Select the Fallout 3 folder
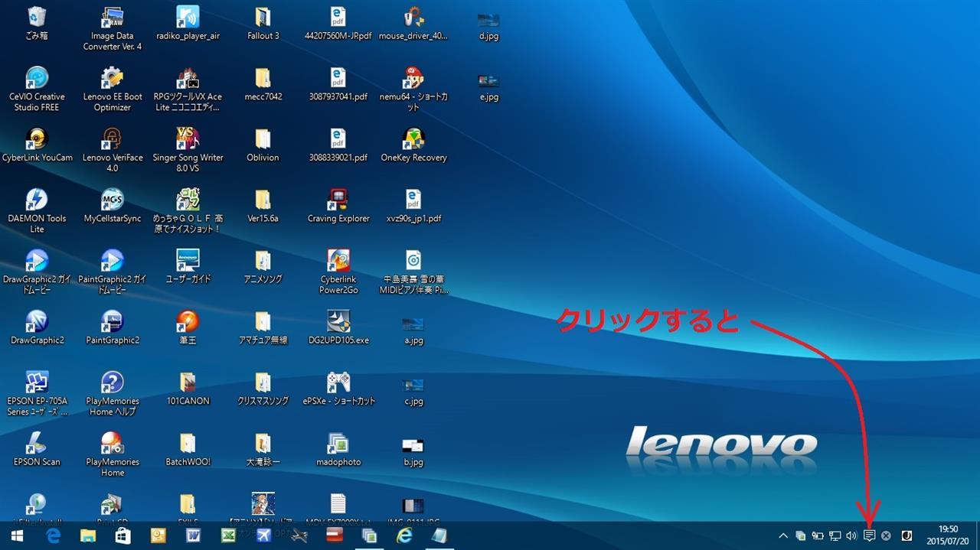Screen dimensions: 980x550 [263, 23]
